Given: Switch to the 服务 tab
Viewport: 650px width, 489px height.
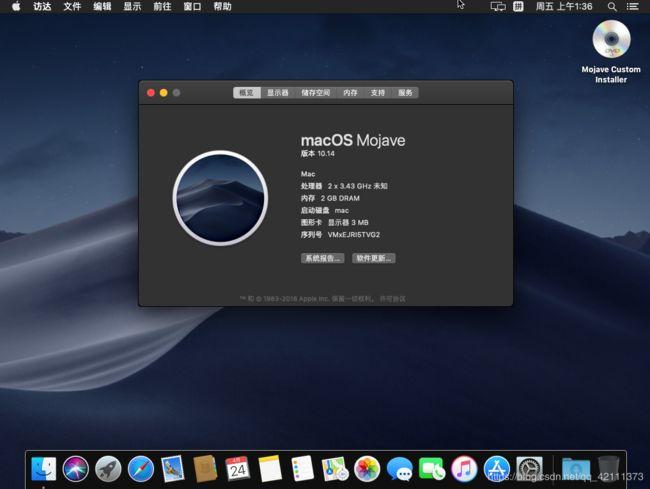Looking at the screenshot, I should [x=405, y=93].
